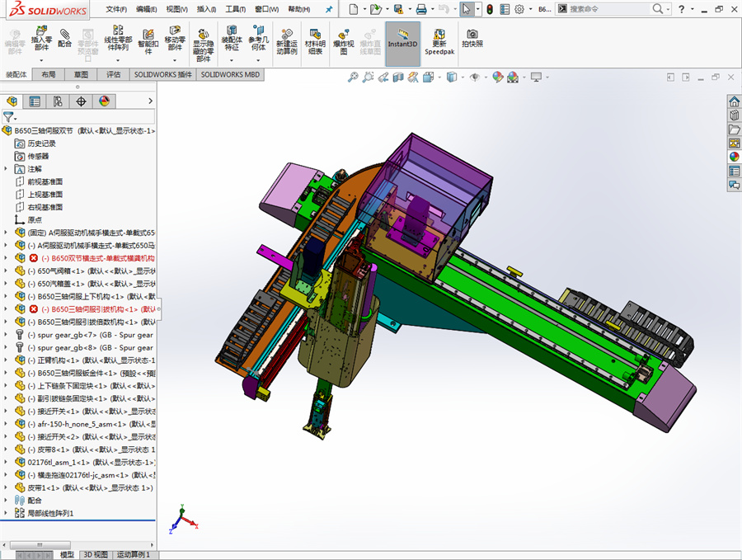This screenshot has height=560, width=742.
Task: Click the 配合 (Mate) tool
Action: tap(65, 38)
